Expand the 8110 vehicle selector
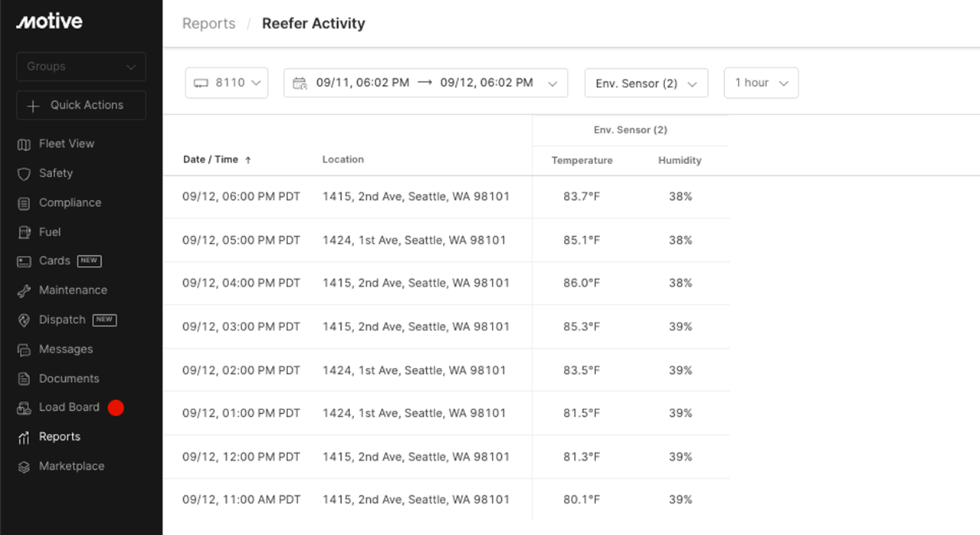 pyautogui.click(x=226, y=83)
